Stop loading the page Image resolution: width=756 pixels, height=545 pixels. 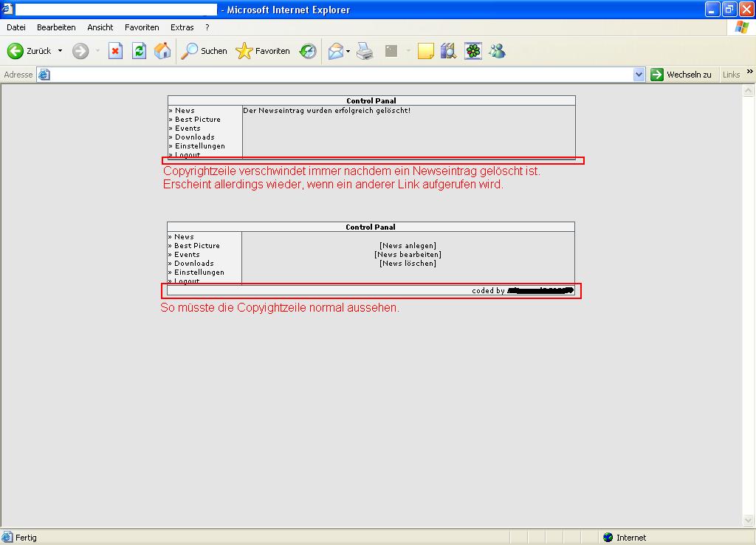115,51
